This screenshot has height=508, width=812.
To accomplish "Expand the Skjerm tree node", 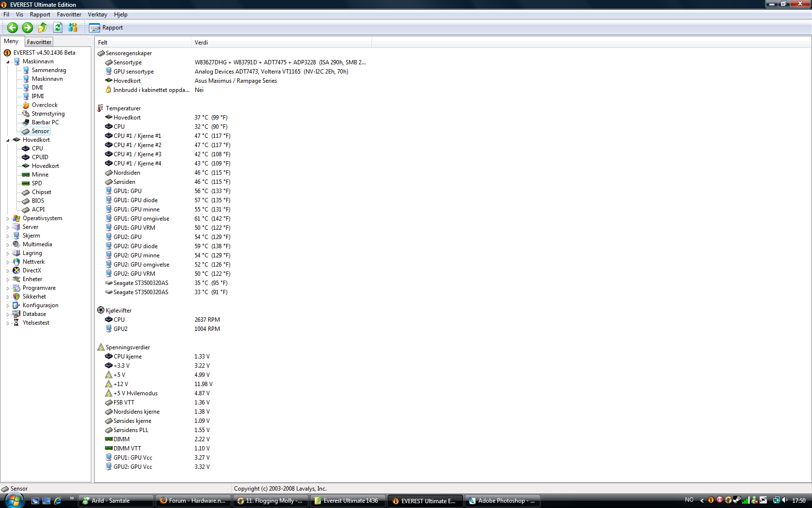I will 8,236.
